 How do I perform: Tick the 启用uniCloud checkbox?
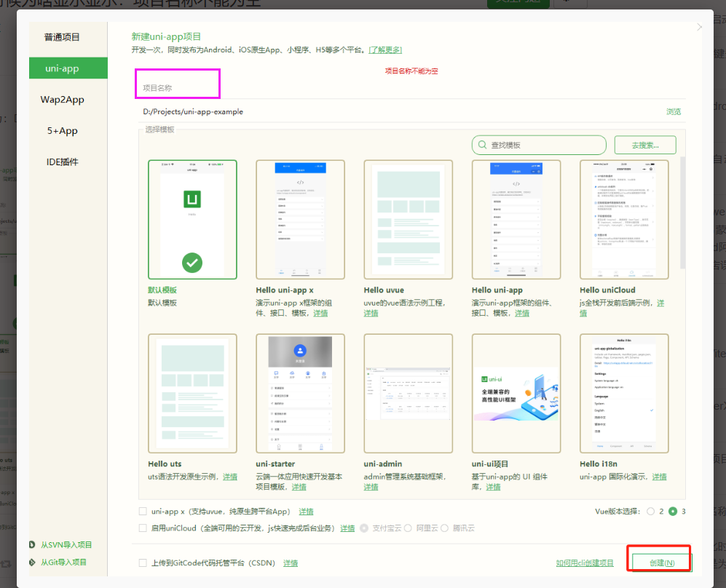[143, 528]
